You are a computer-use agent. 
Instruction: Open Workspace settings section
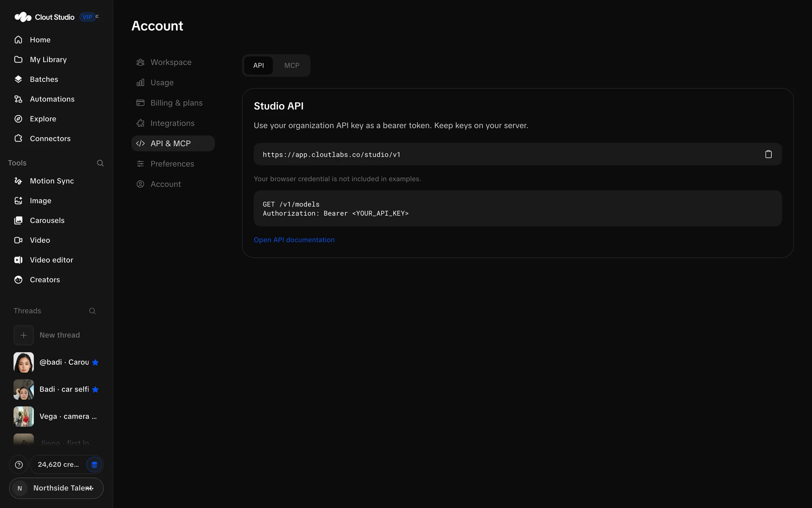(173, 62)
